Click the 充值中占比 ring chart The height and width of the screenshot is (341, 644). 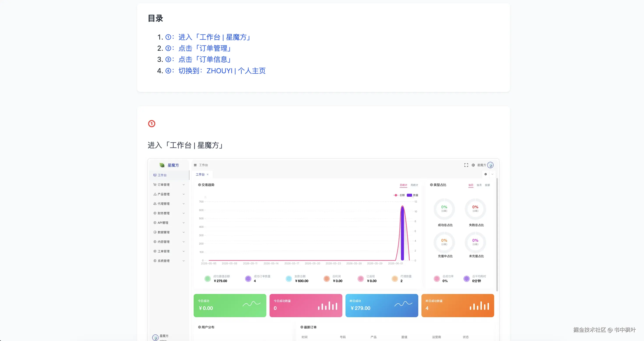click(444, 242)
